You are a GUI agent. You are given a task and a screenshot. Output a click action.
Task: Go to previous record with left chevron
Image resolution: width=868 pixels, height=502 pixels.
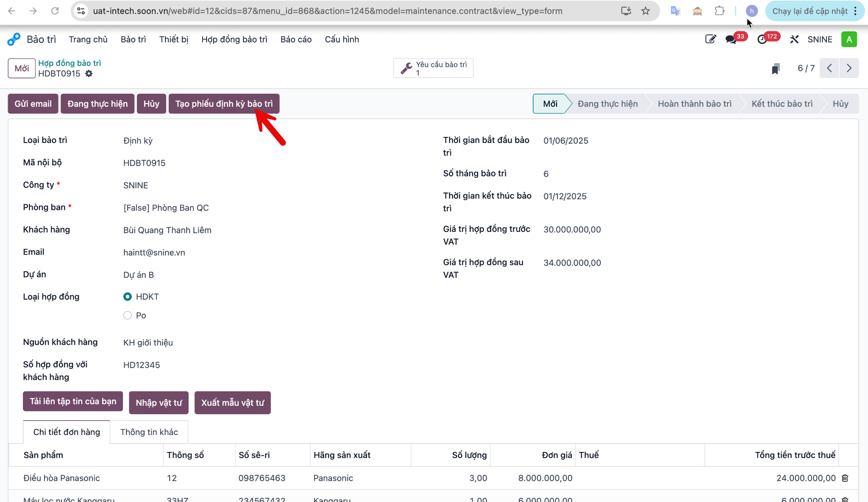(x=829, y=68)
